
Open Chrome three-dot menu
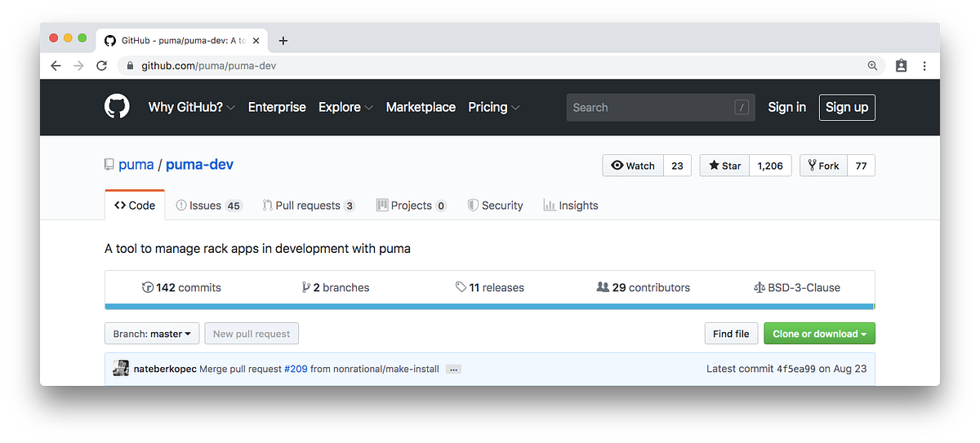924,65
